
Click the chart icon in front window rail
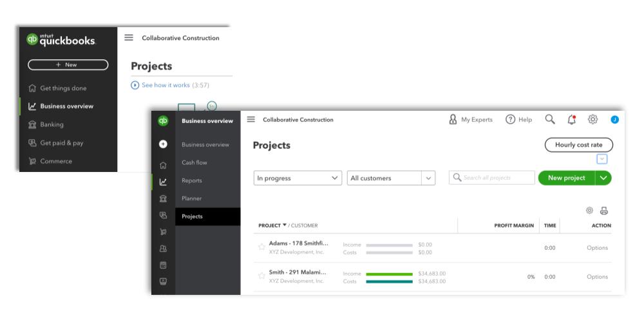point(163,182)
